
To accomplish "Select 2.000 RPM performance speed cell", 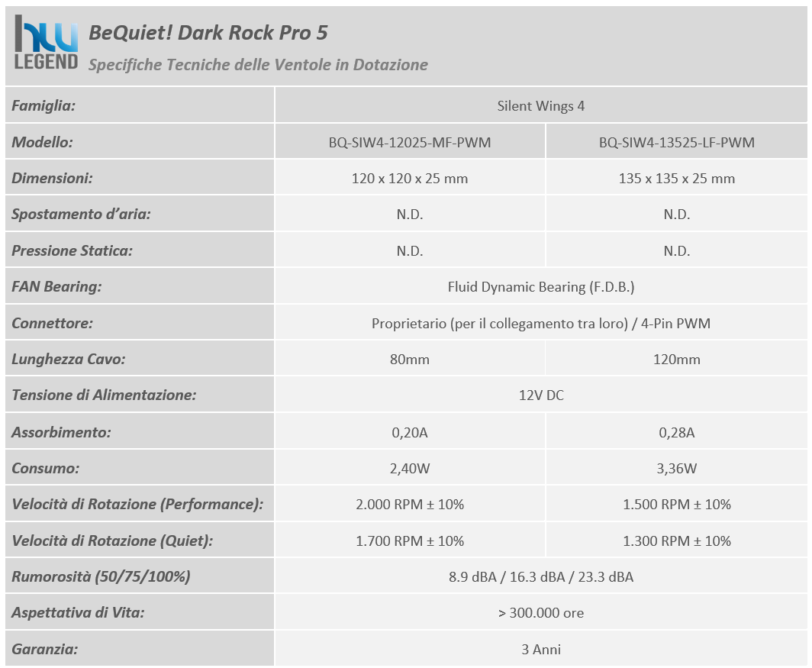I will (410, 504).
